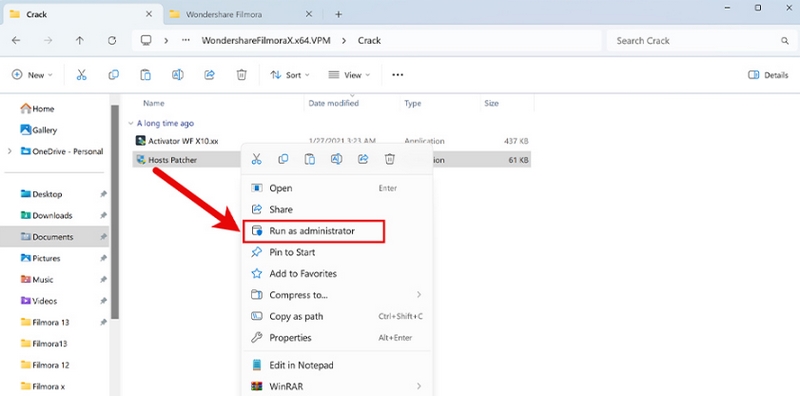
Task: Close the Wondershare Filmora tab
Action: point(309,14)
